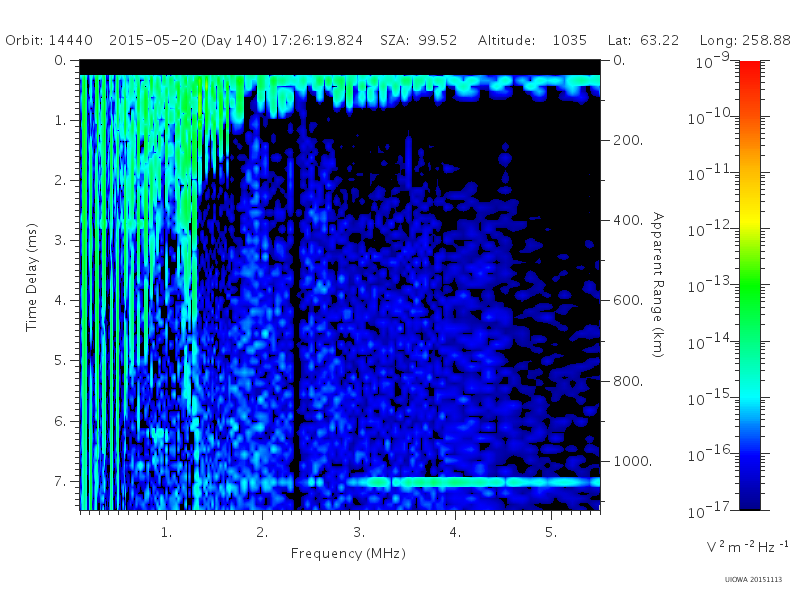Click the SZA: 99.52 value
Screen dimensions: 800x600
tap(418, 40)
